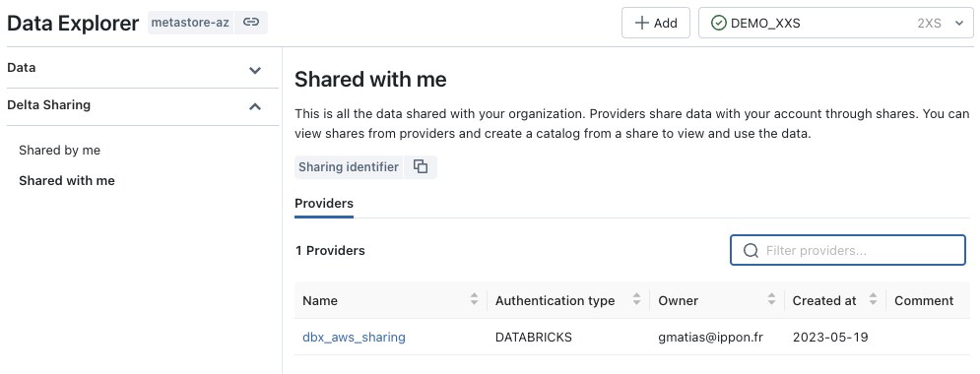
Task: Click the Data section header
Action: pyautogui.click(x=143, y=68)
